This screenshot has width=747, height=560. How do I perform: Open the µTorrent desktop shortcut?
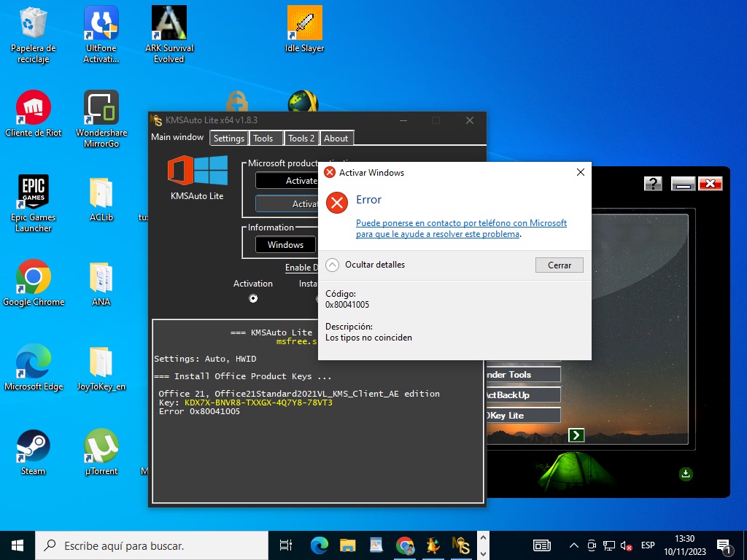pos(101,452)
